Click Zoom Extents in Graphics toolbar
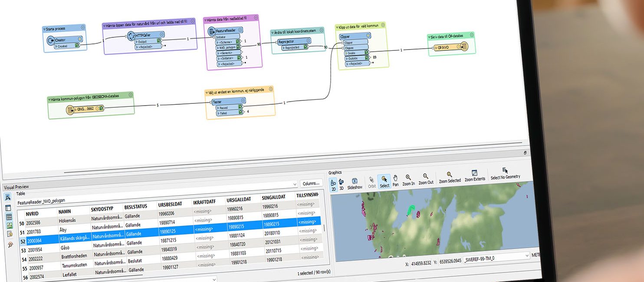Screen dimensions: 644x282 [x=475, y=175]
